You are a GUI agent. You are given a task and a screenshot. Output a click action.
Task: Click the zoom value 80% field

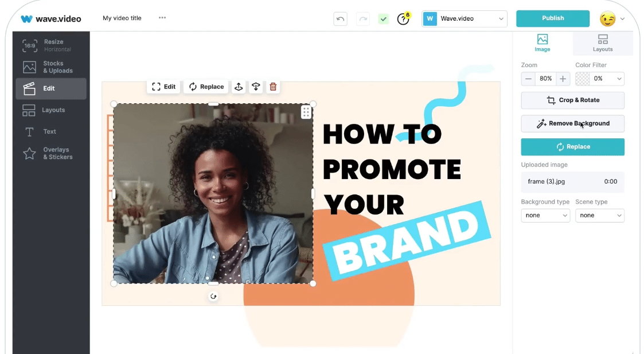546,79
